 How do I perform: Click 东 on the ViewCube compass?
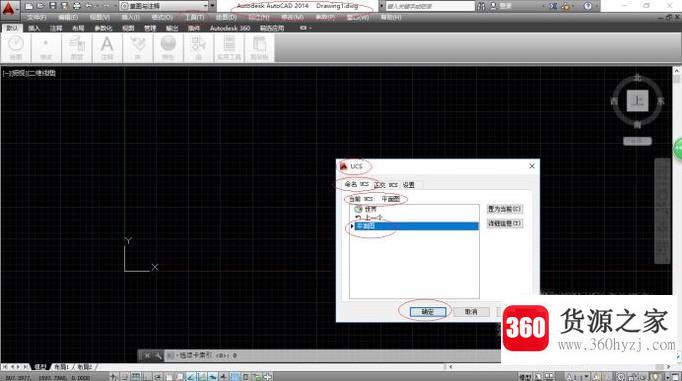[x=661, y=101]
